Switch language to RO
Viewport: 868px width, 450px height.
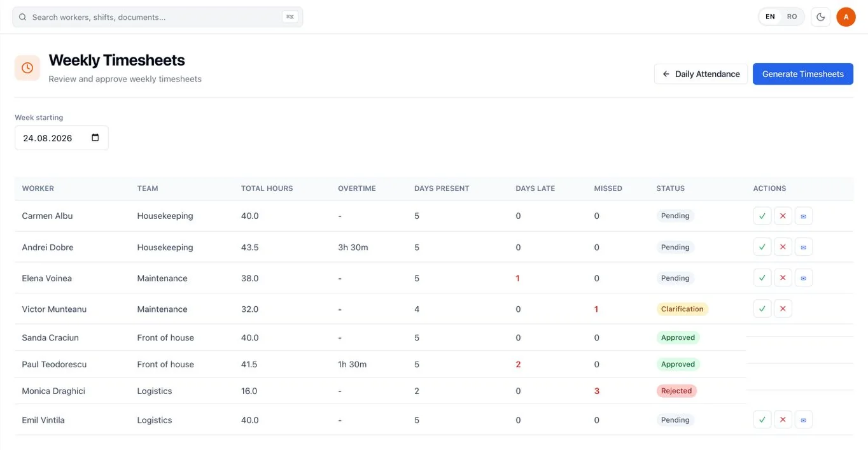coord(792,17)
